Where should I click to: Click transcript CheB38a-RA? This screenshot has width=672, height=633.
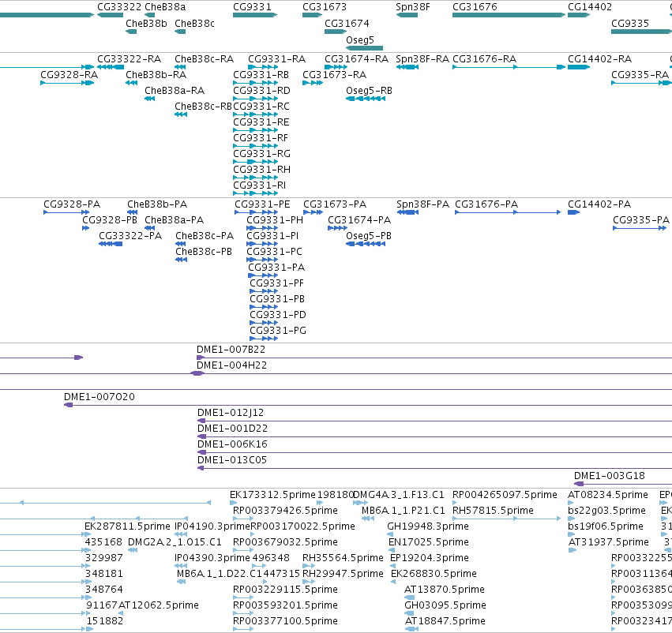point(175,91)
